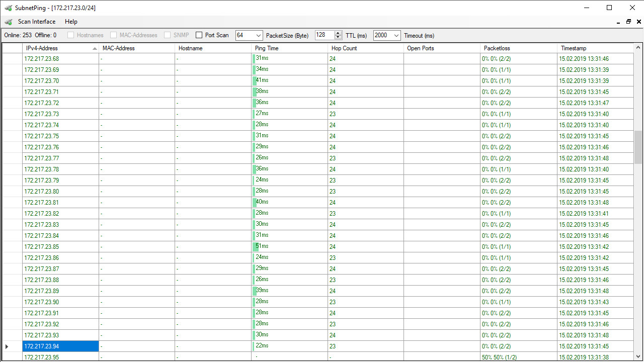Image resolution: width=644 pixels, height=362 pixels.
Task: Open the Help menu
Action: tap(71, 22)
